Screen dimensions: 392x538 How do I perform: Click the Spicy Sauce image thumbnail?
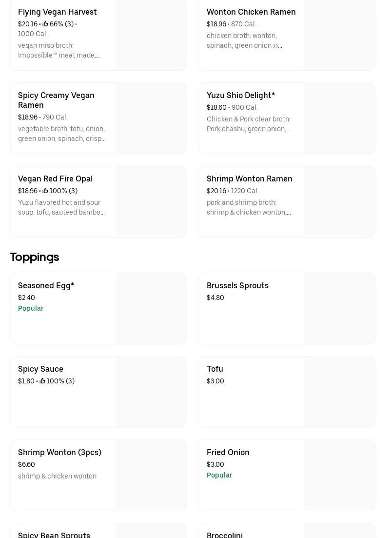coord(151,392)
